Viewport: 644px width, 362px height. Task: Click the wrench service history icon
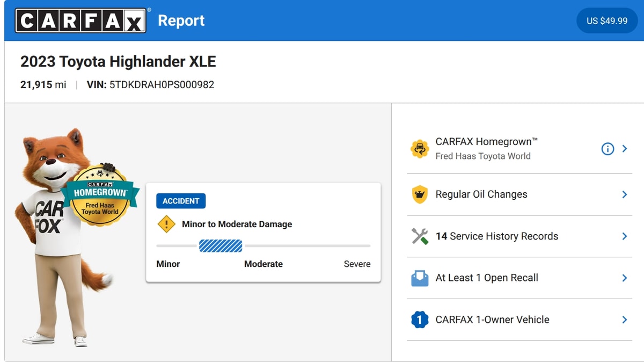(420, 236)
